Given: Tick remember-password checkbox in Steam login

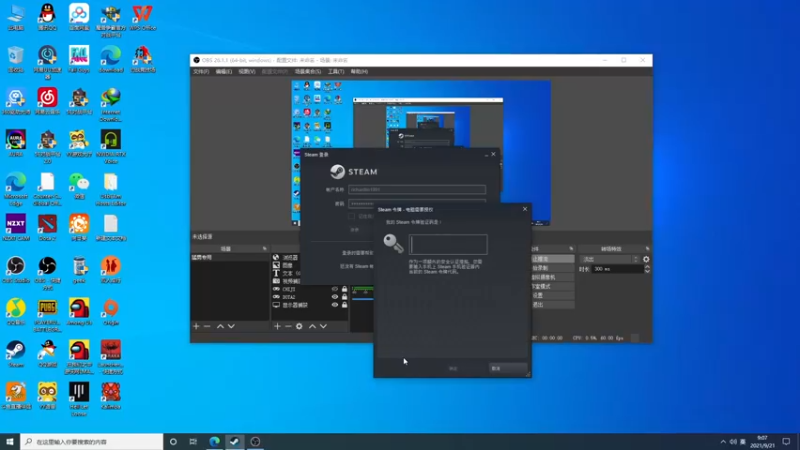Looking at the screenshot, I should click(352, 216).
